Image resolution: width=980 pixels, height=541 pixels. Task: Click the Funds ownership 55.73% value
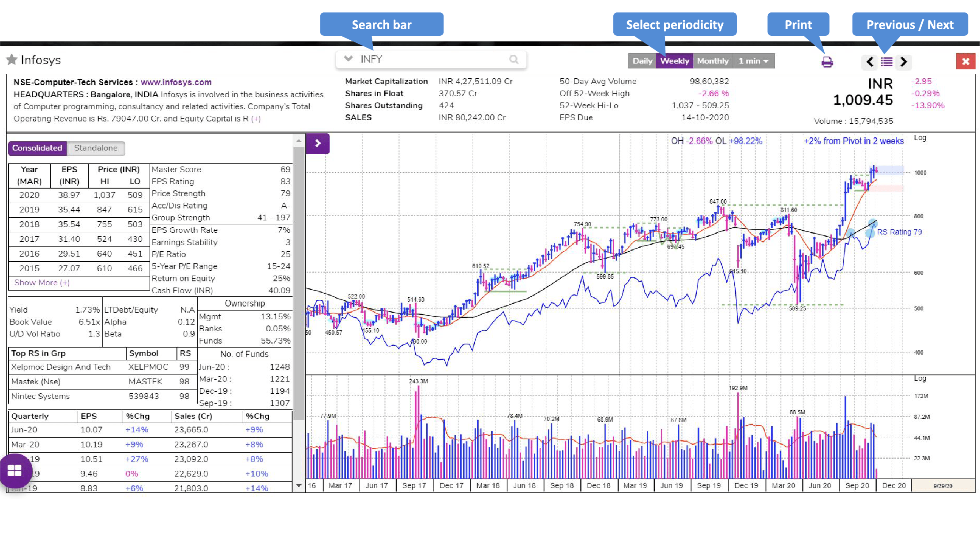coord(275,341)
